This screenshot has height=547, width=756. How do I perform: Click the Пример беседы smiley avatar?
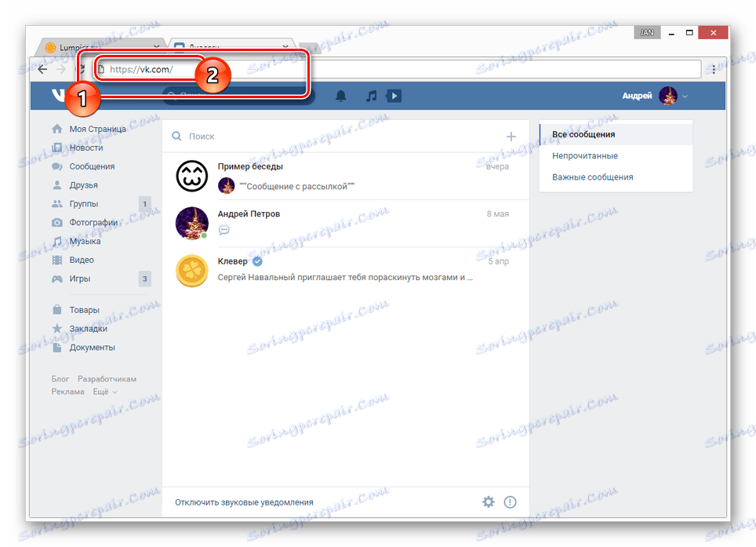192,176
